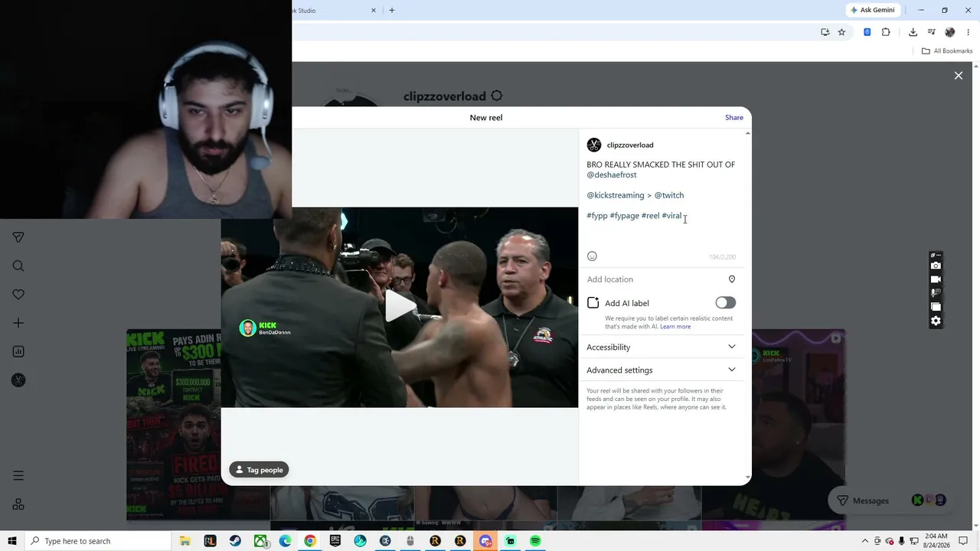Open Microsoft Edge from the taskbar
The height and width of the screenshot is (551, 980).
click(x=285, y=541)
